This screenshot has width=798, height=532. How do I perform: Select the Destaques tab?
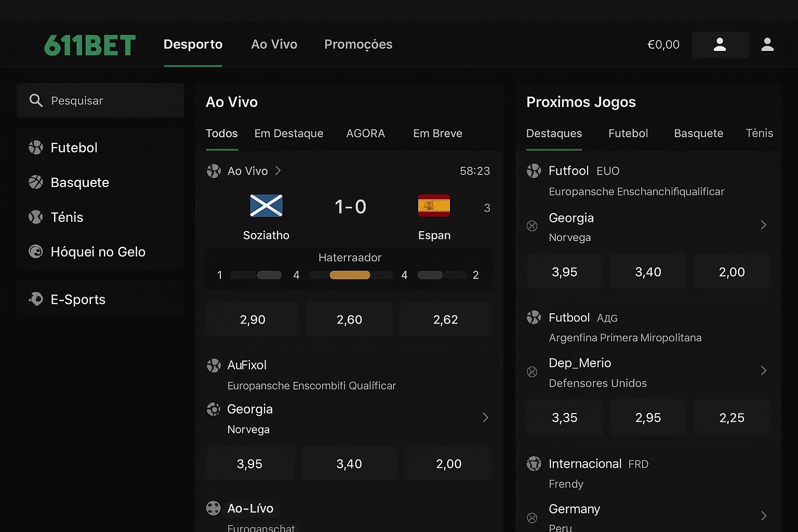pos(554,134)
